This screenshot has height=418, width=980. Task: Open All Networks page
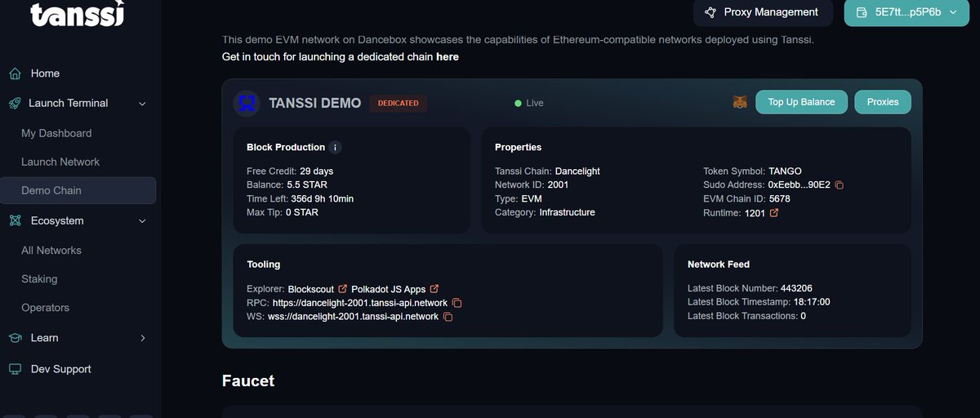point(51,251)
